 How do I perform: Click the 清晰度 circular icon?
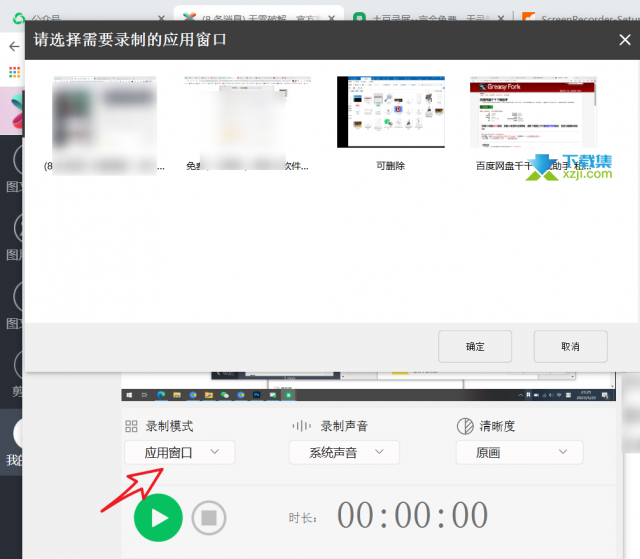[x=465, y=426]
